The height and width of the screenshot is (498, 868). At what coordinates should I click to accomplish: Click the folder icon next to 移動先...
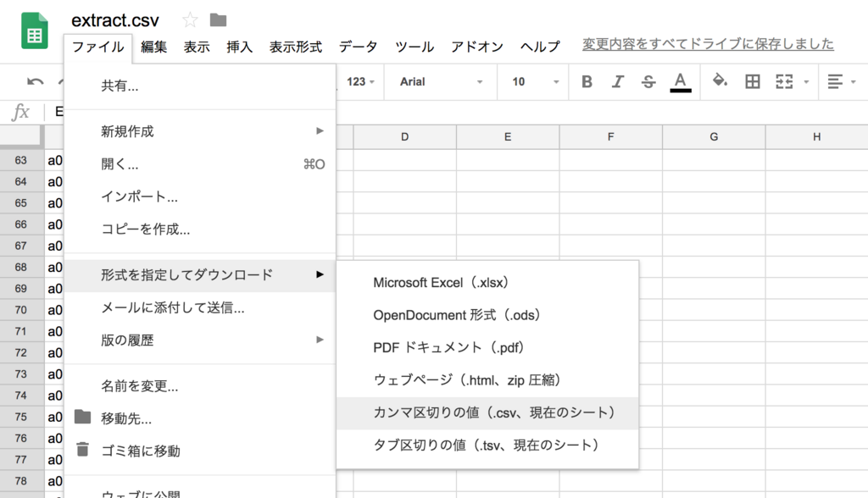click(82, 417)
